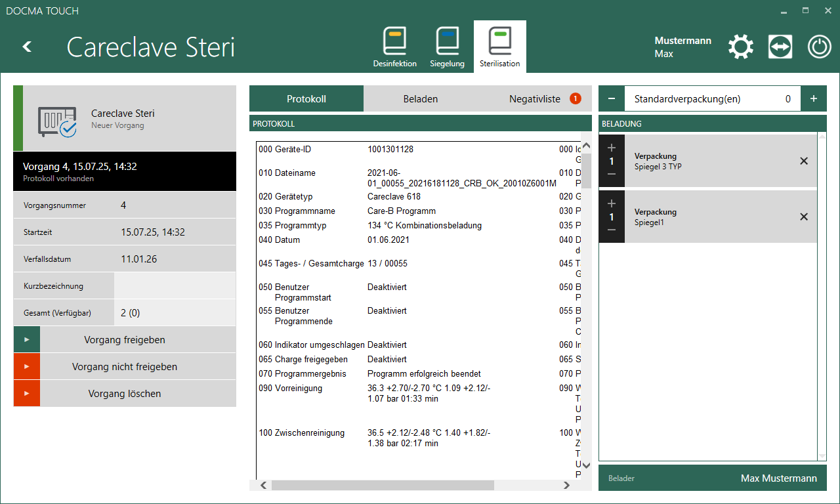
Task: Remove the Spiegel1 packaging entry
Action: tap(804, 217)
